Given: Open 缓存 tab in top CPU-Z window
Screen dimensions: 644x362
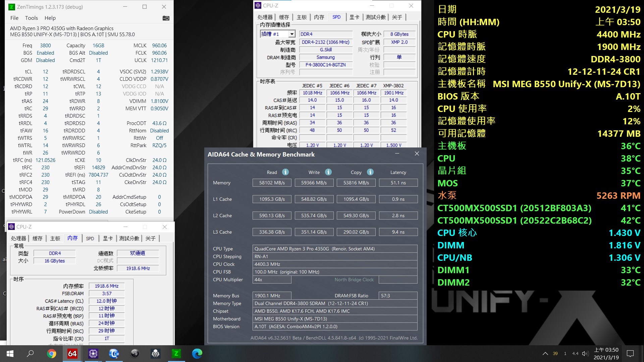Looking at the screenshot, I should (x=284, y=17).
